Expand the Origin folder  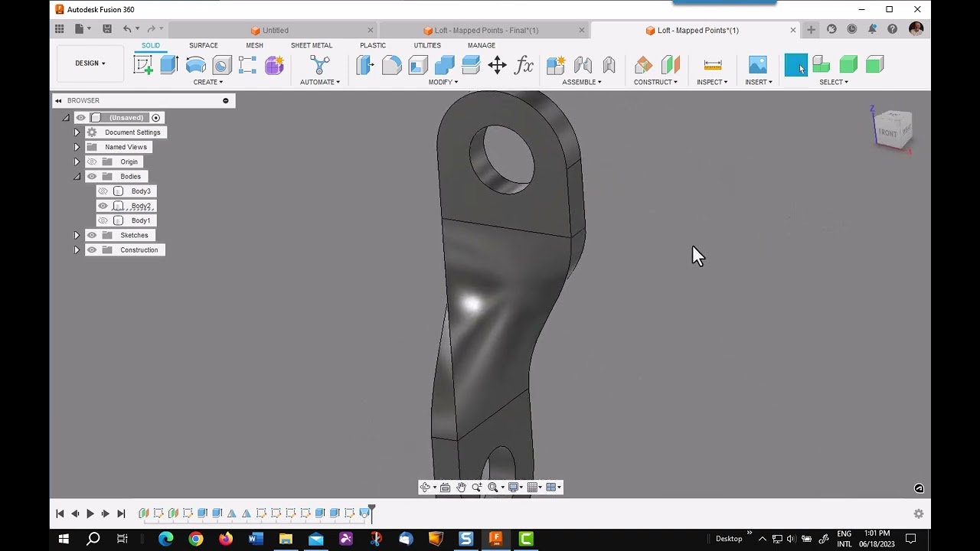77,161
